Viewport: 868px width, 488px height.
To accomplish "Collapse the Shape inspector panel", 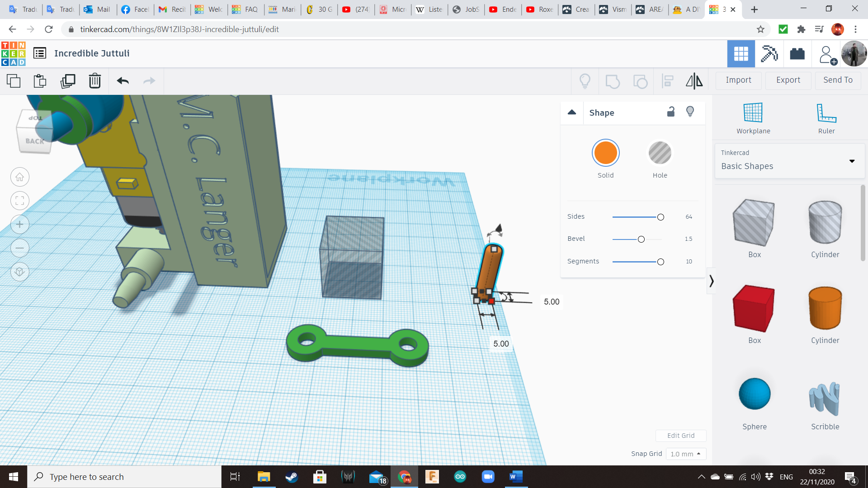I will [x=572, y=113].
